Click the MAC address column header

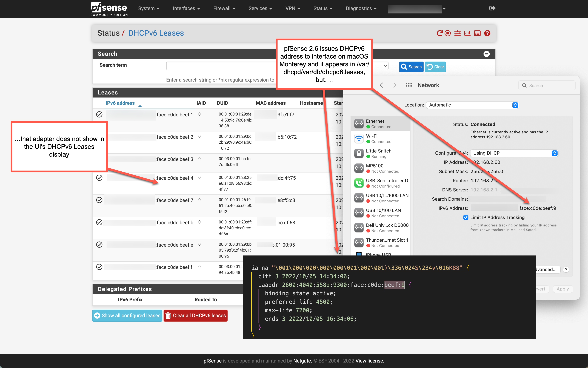(x=270, y=103)
